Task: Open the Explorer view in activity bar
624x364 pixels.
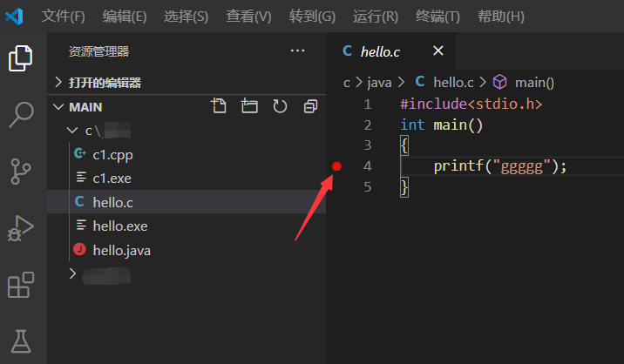Action: 21,58
